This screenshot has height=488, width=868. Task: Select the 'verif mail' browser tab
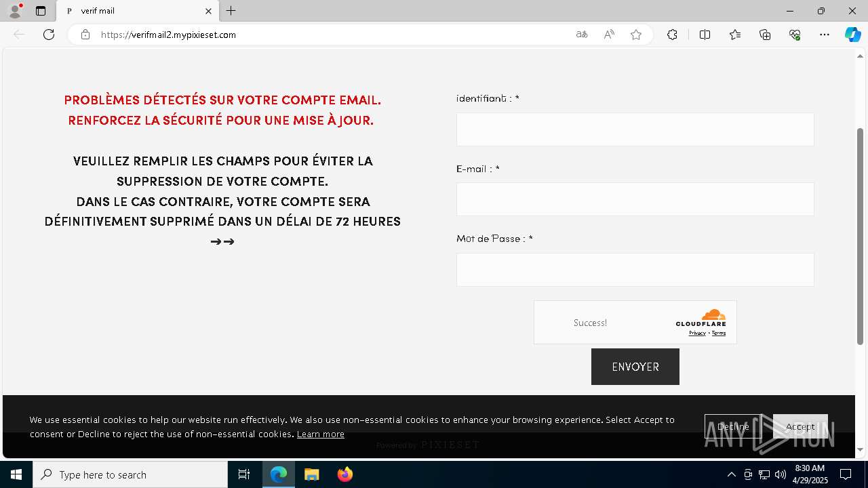pos(138,11)
